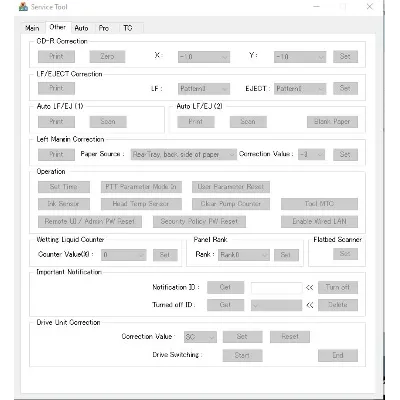Viewport: 400px width, 400px height.
Task: Click Print in Auto LF/EJ (1)
Action: coord(56,121)
